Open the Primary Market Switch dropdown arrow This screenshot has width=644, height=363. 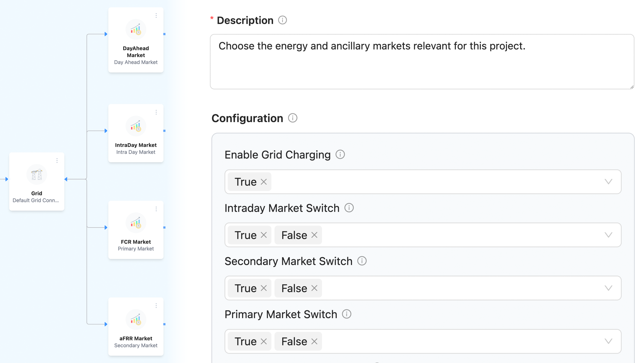(x=608, y=341)
